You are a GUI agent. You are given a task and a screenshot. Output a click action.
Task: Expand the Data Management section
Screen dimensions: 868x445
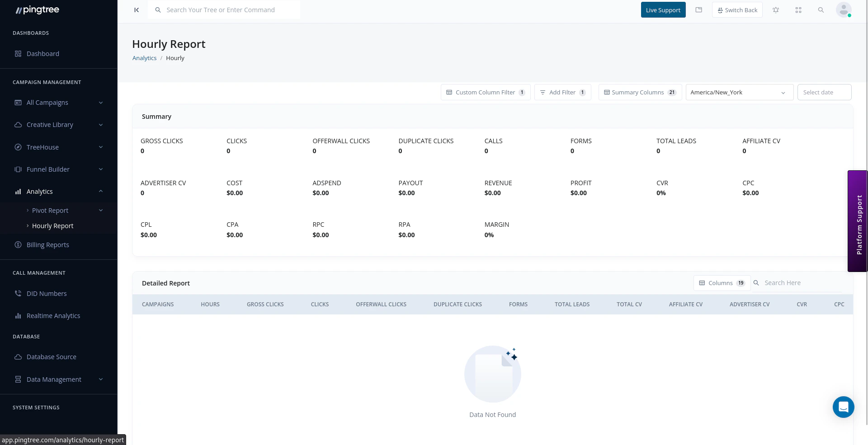pos(54,379)
